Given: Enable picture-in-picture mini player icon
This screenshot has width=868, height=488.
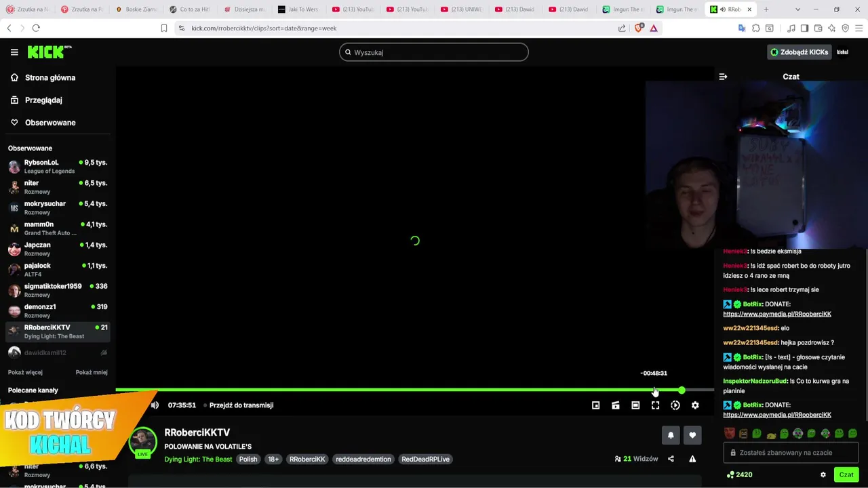Looking at the screenshot, I should click(x=595, y=405).
